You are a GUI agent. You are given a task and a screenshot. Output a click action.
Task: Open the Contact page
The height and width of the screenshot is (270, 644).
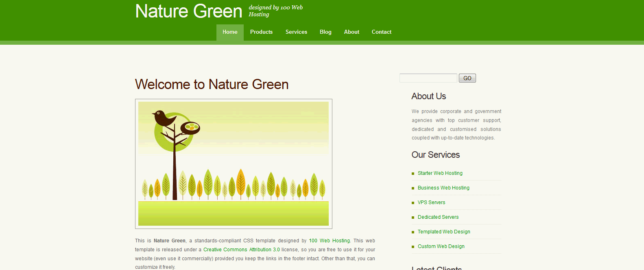[381, 32]
